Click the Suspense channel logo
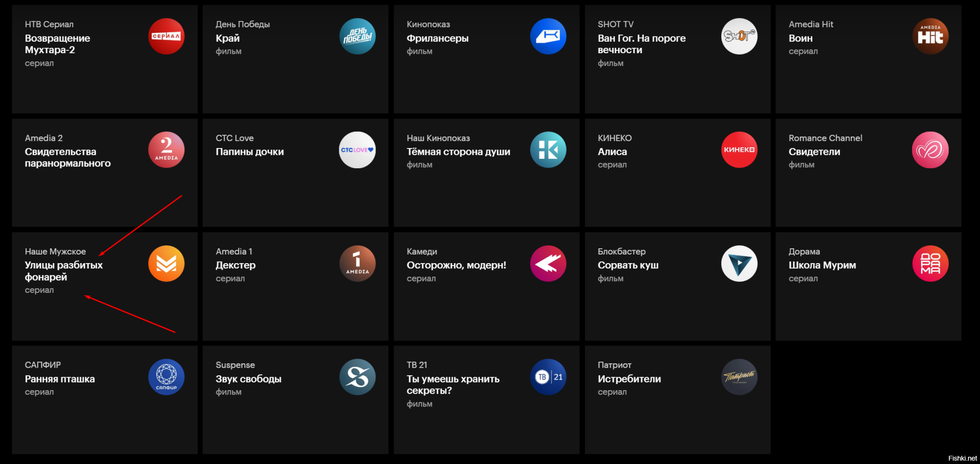This screenshot has height=464, width=980. point(357,377)
